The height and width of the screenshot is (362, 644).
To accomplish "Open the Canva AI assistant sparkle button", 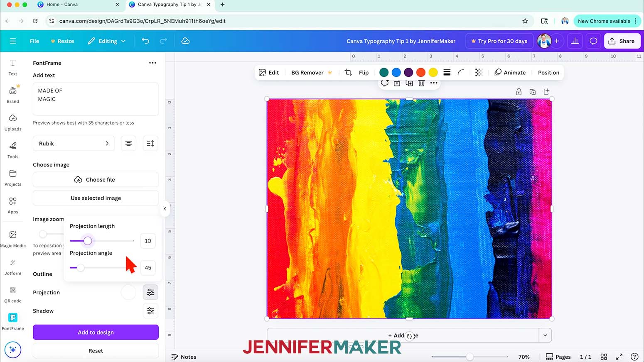I will (13, 350).
